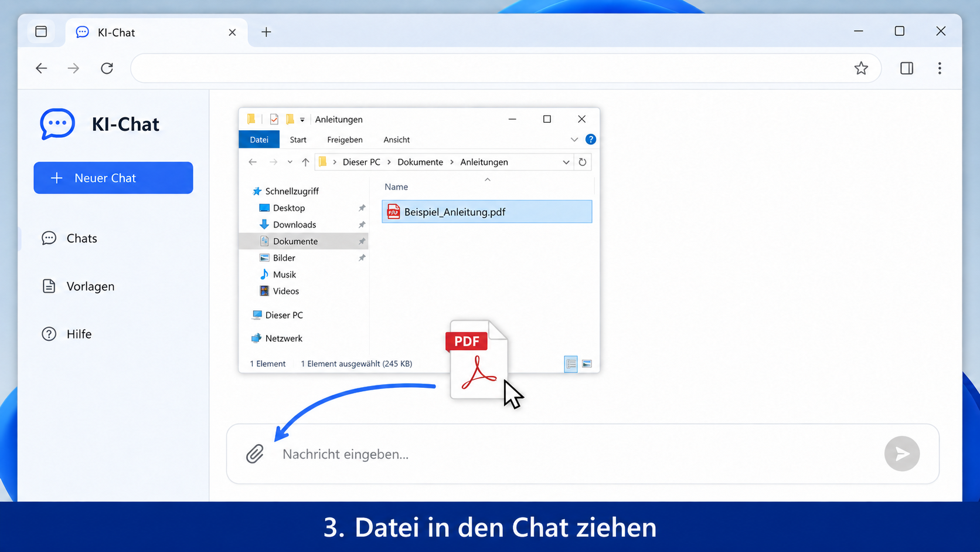Image resolution: width=980 pixels, height=552 pixels.
Task: Open the tab overview button
Action: click(x=41, y=32)
